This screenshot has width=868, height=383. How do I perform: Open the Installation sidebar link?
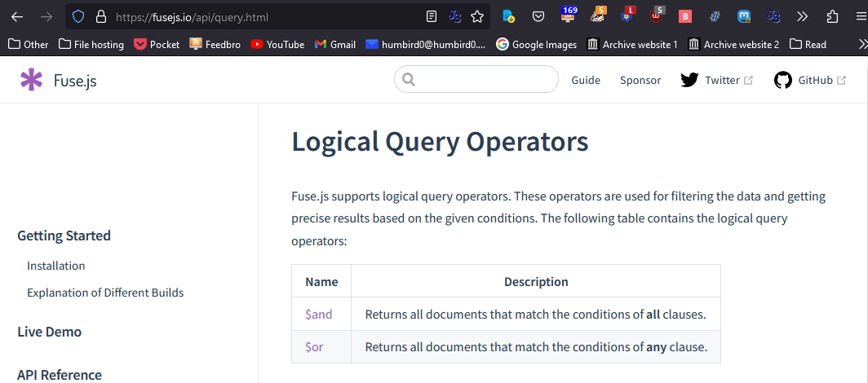(55, 266)
